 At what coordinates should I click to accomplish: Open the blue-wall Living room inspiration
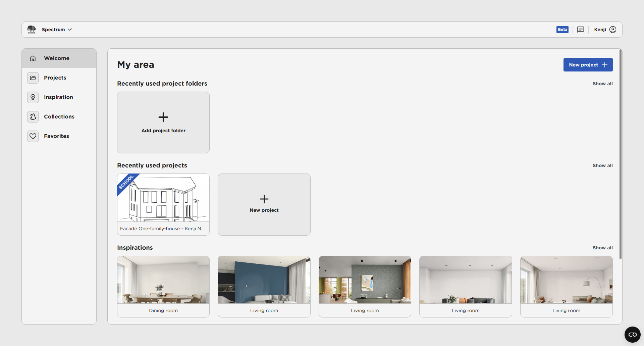pyautogui.click(x=264, y=286)
